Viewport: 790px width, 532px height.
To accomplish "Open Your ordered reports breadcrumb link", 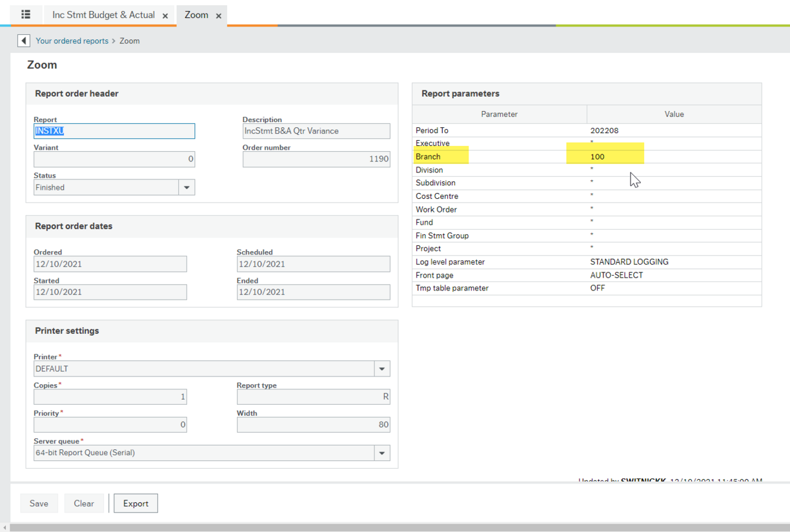I will tap(72, 41).
